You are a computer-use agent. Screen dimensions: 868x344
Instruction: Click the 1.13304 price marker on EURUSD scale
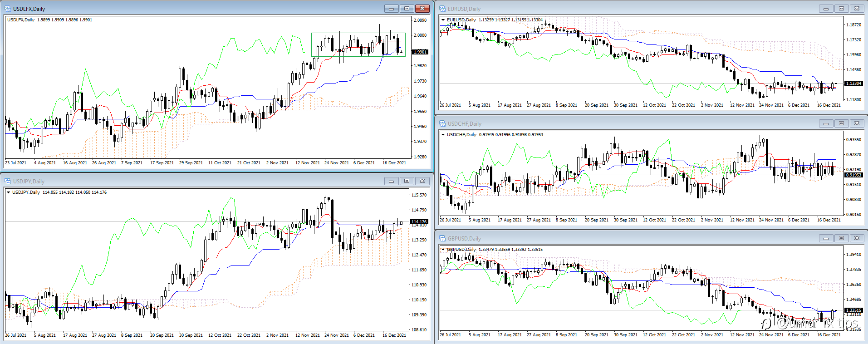click(x=853, y=84)
